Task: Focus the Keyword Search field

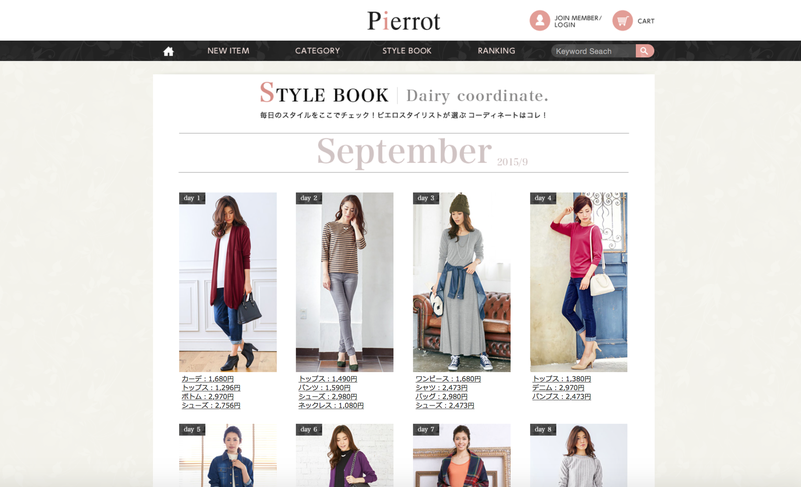Action: point(594,51)
